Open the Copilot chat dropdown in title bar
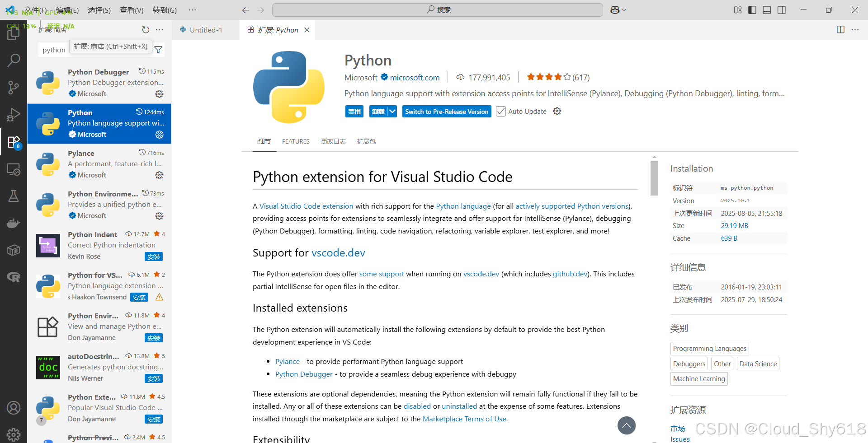 (618, 10)
